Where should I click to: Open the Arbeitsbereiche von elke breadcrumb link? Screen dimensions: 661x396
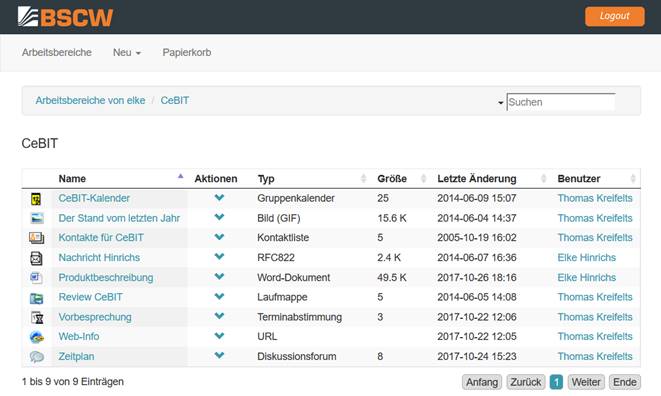point(90,100)
